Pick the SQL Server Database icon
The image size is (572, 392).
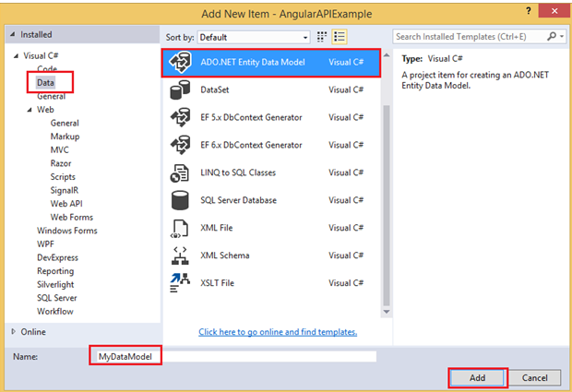click(x=180, y=200)
